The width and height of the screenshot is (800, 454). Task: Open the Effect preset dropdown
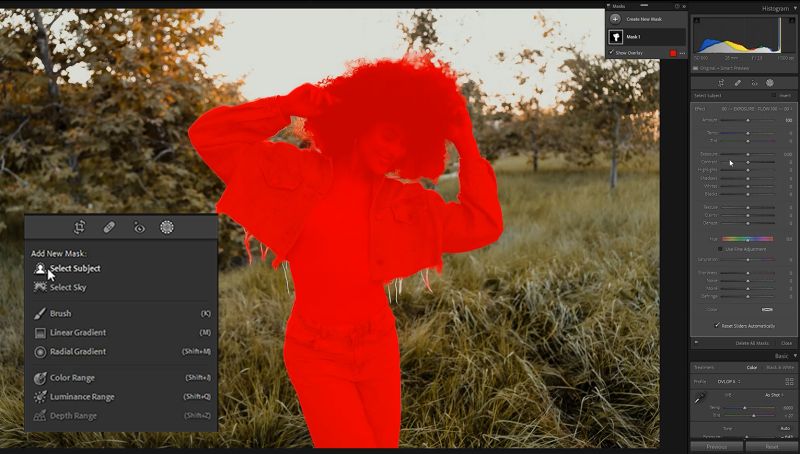pos(755,109)
